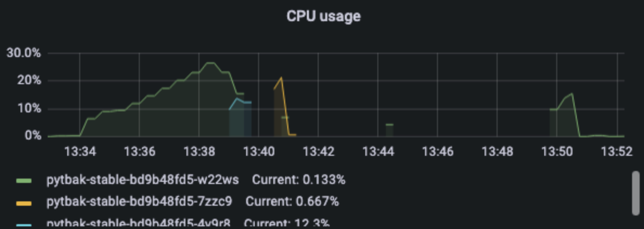Click the Current: 0.133% legend value
The image size is (644, 229).
click(x=299, y=180)
